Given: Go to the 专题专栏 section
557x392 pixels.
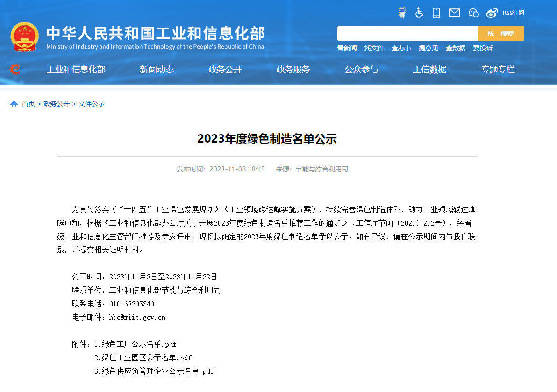Looking at the screenshot, I should tap(498, 70).
